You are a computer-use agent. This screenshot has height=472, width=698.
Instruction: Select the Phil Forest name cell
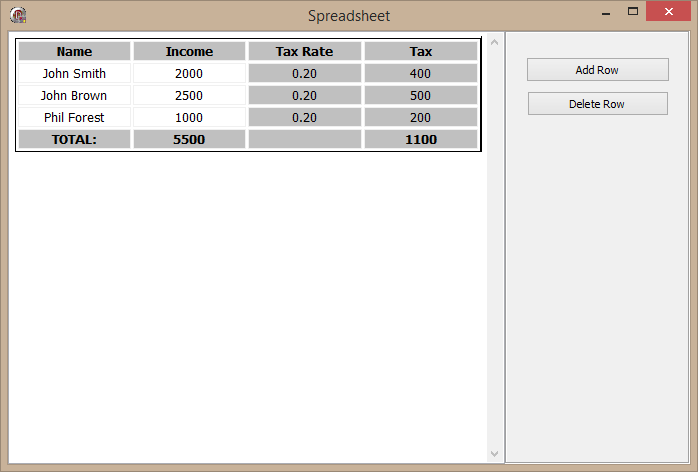[74, 117]
